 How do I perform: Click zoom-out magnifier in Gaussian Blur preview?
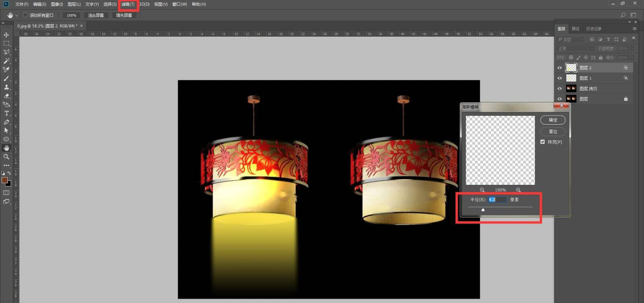click(x=482, y=190)
